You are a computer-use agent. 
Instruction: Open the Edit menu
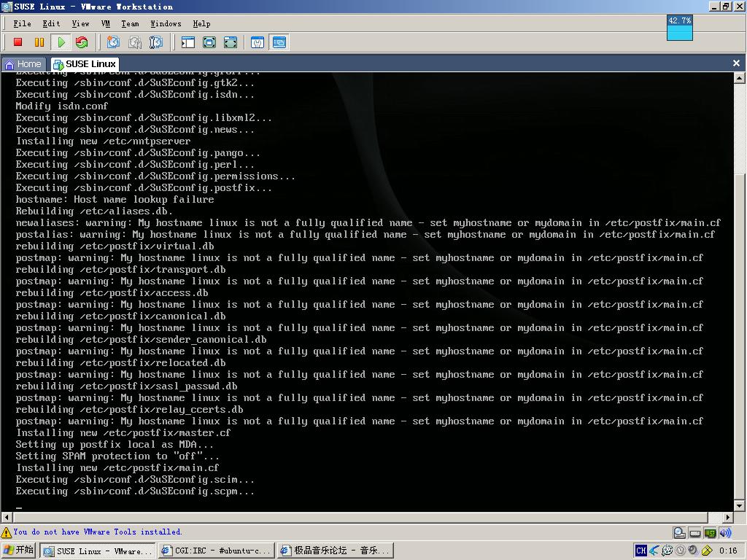pos(51,23)
